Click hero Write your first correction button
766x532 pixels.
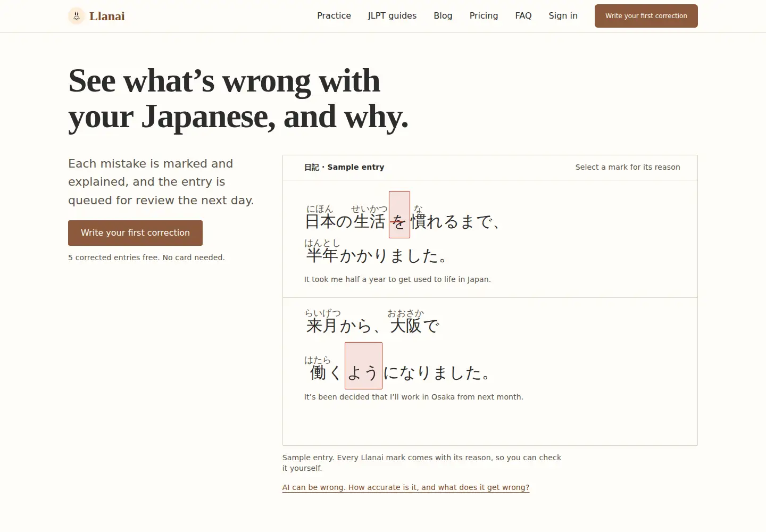135,233
